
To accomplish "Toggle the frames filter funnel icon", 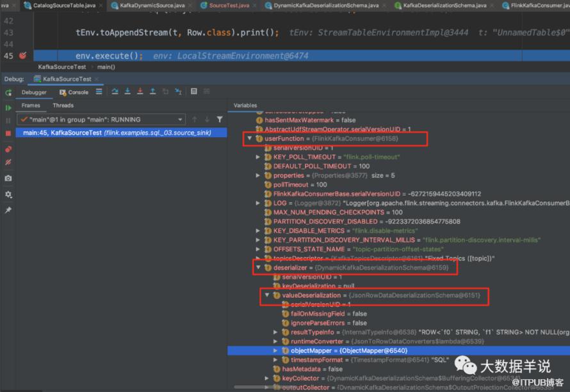I will 220,119.
